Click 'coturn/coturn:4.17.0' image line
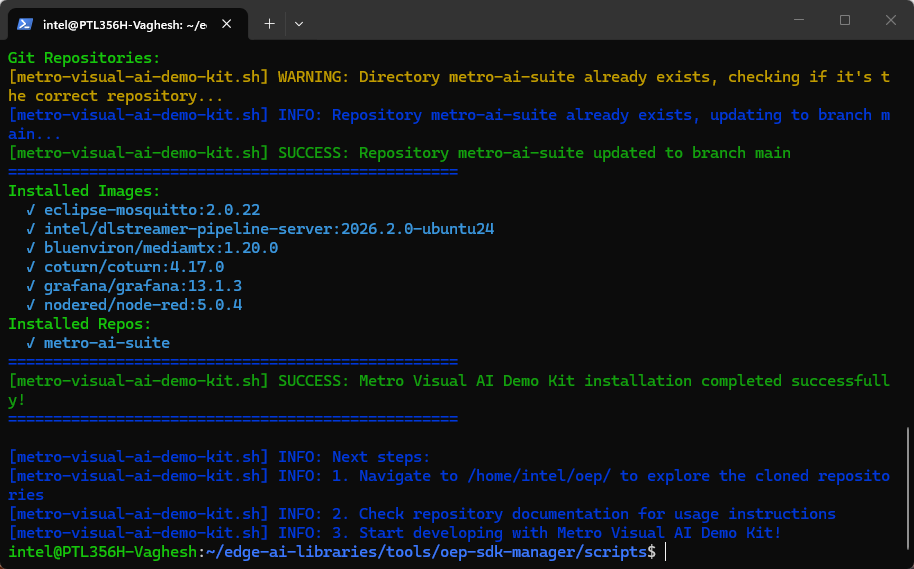 (x=133, y=266)
